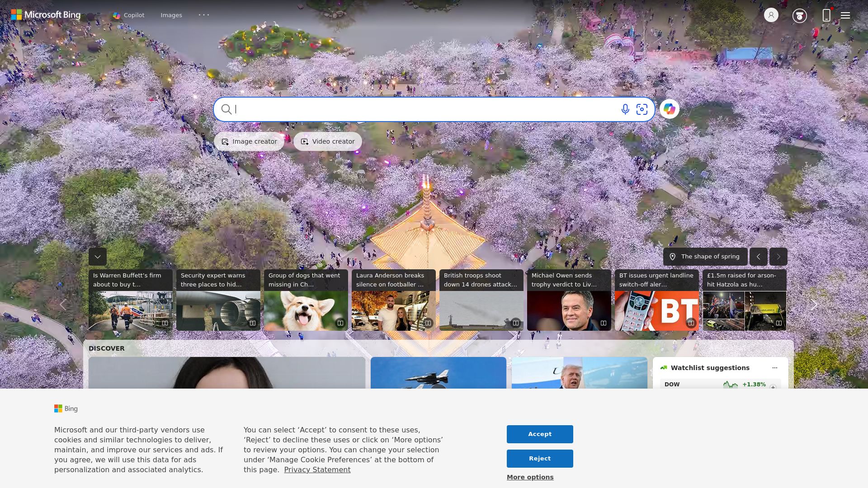Open the sign-in account icon
This screenshot has width=868, height=488.
tap(771, 15)
